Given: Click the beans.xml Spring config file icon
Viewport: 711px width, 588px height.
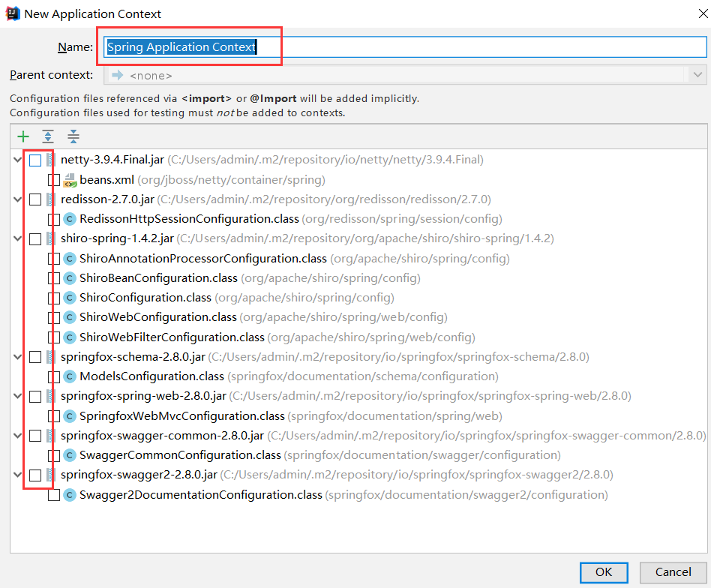Looking at the screenshot, I should (x=70, y=180).
